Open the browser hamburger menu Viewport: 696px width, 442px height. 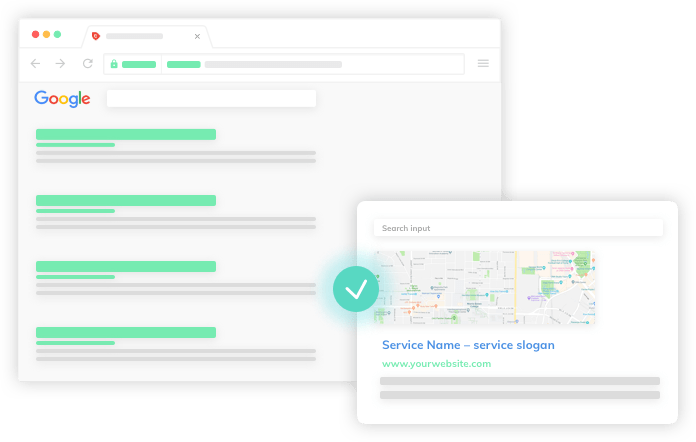[x=483, y=64]
